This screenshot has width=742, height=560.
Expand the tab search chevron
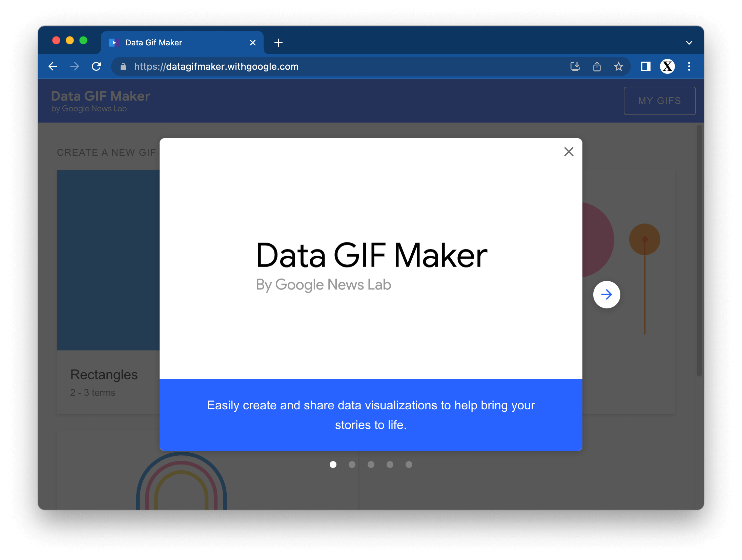coord(689,43)
